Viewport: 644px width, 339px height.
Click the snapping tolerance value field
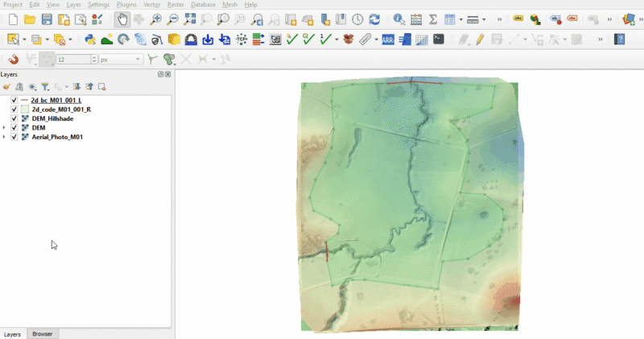(x=71, y=59)
